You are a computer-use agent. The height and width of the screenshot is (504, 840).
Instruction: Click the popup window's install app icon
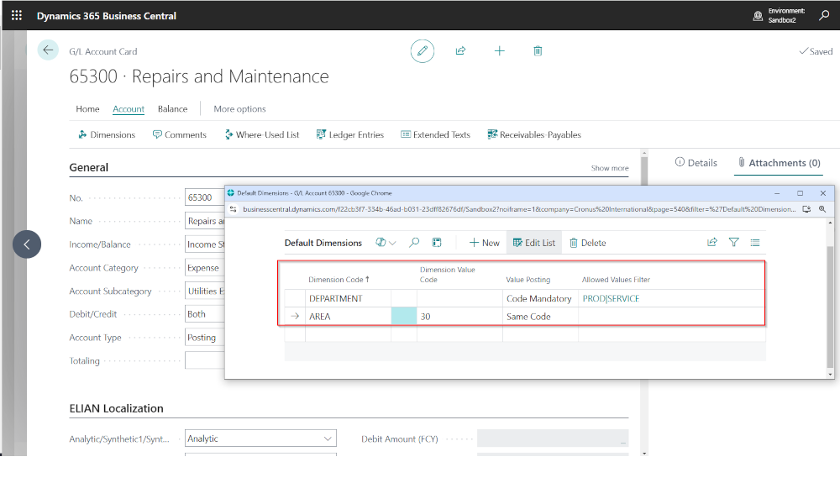point(806,209)
